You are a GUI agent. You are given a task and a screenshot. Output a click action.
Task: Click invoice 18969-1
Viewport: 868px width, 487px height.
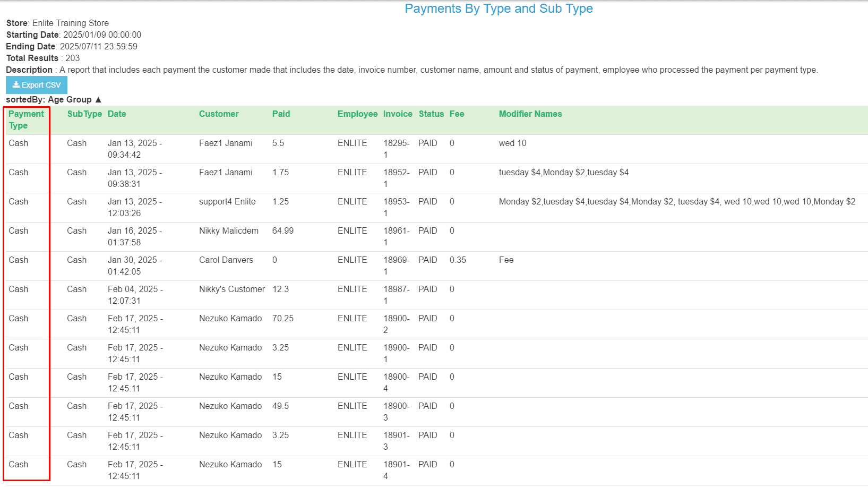point(397,266)
